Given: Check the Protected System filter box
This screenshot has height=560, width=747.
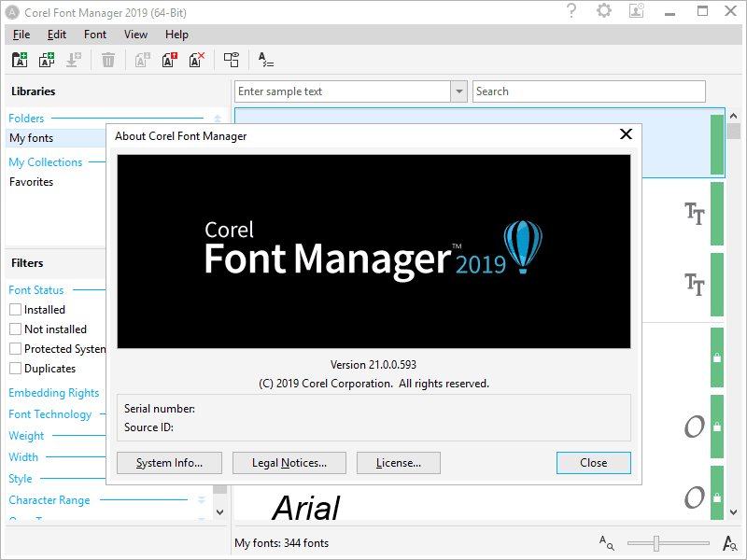Looking at the screenshot, I should [15, 348].
